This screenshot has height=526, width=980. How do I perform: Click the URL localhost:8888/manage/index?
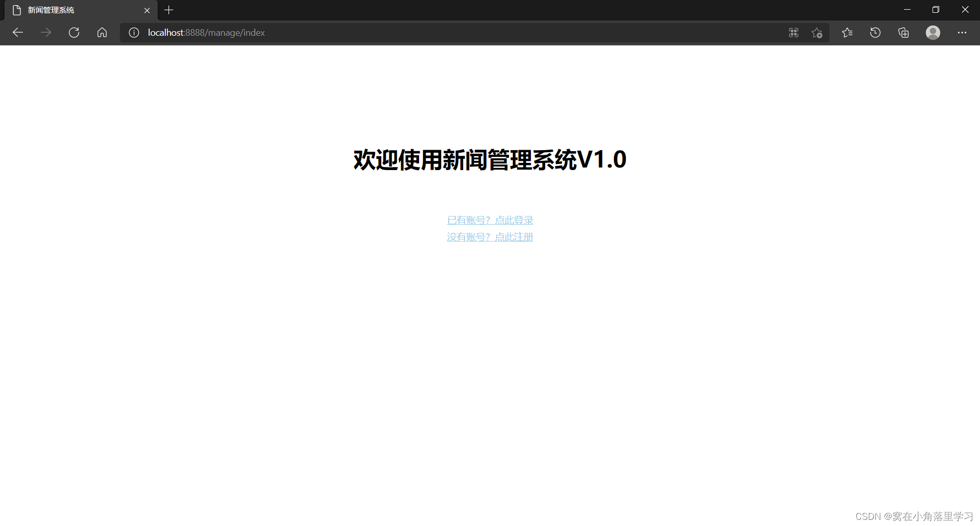pos(206,33)
